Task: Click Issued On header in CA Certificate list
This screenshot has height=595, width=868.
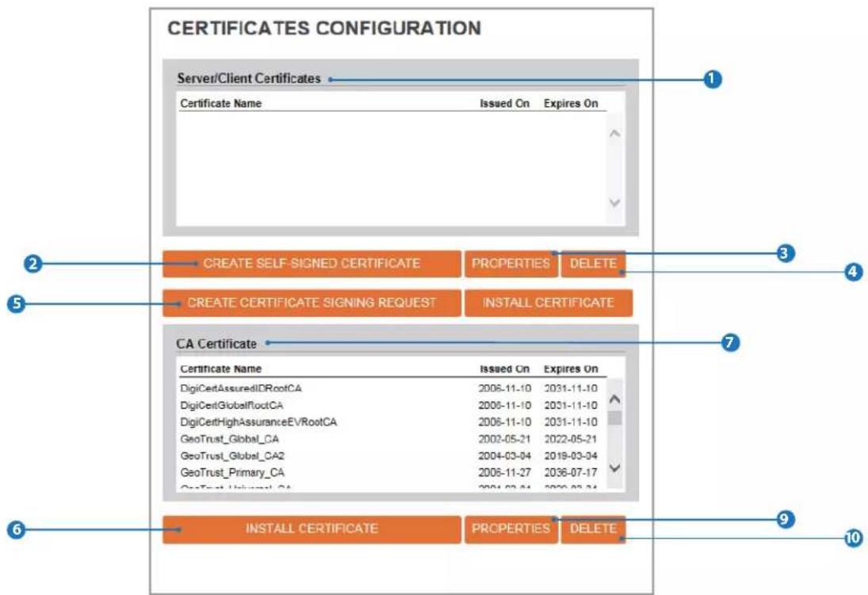Action: (504, 368)
